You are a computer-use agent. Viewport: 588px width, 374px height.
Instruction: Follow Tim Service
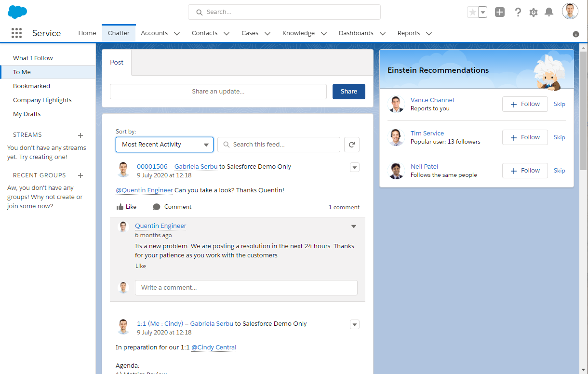[x=524, y=137]
